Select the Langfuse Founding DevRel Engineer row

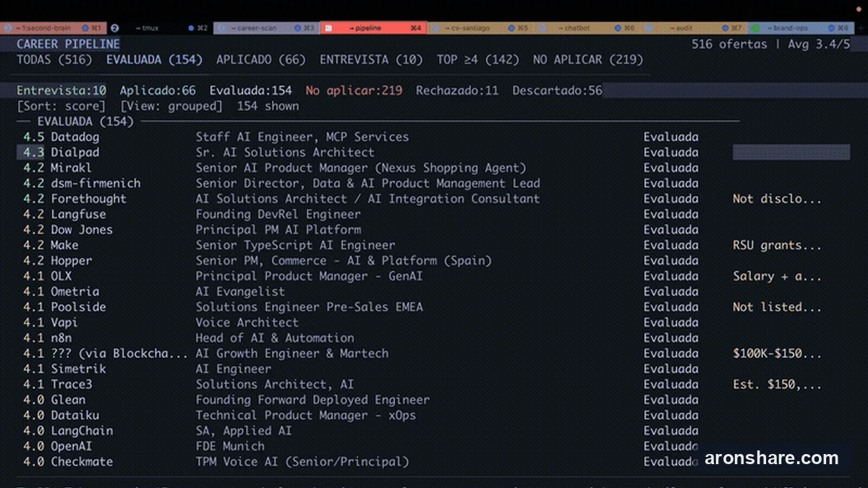coord(434,214)
